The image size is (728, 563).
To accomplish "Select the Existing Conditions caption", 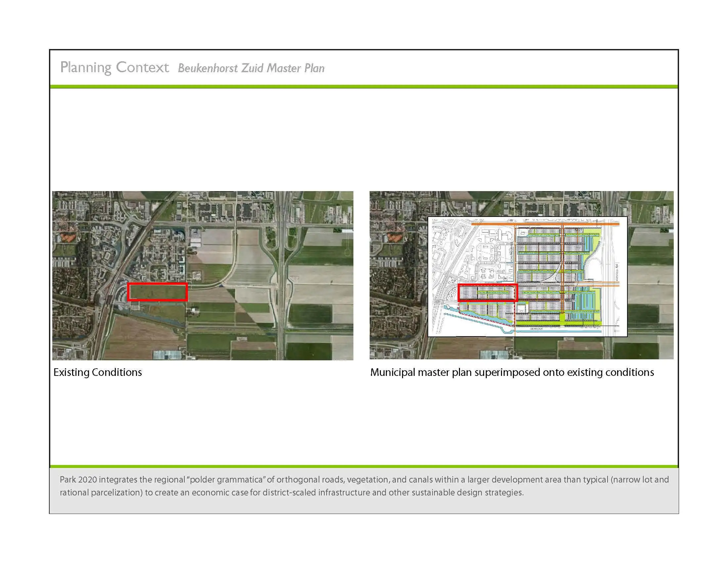I will [x=98, y=372].
